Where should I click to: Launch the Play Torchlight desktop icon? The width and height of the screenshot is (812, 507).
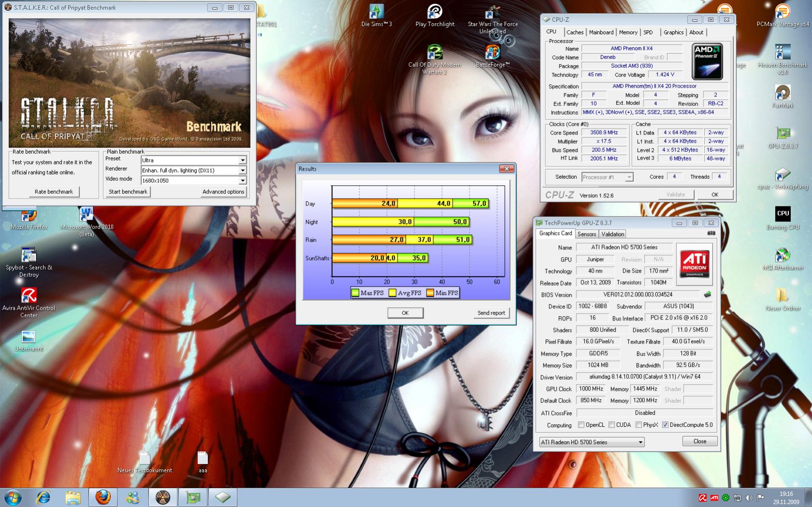435,15
